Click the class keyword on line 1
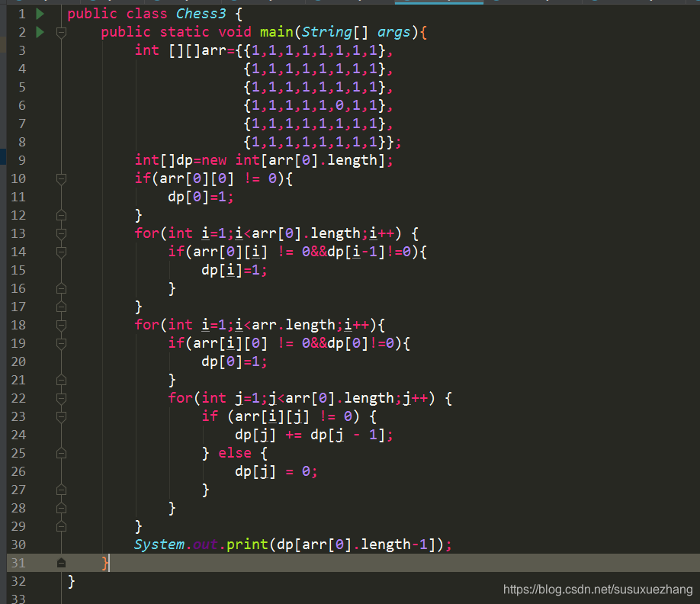Viewport: 700px width, 604px height. tap(147, 14)
